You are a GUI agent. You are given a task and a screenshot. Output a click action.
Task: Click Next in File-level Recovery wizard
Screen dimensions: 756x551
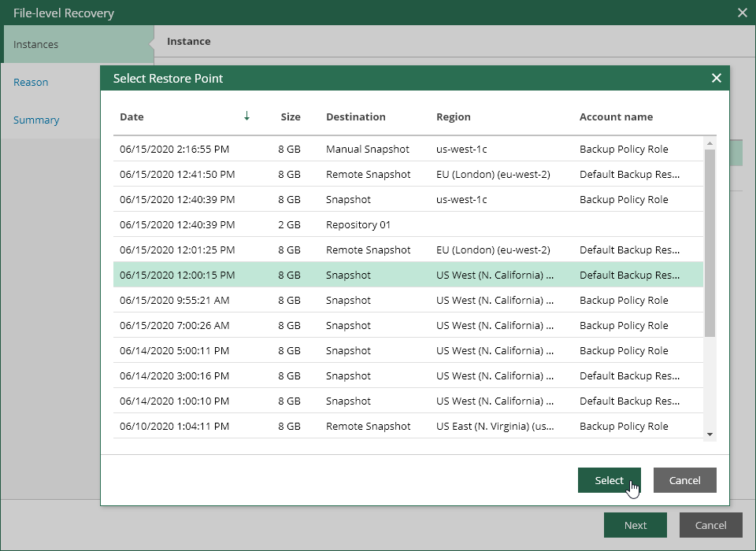click(635, 525)
